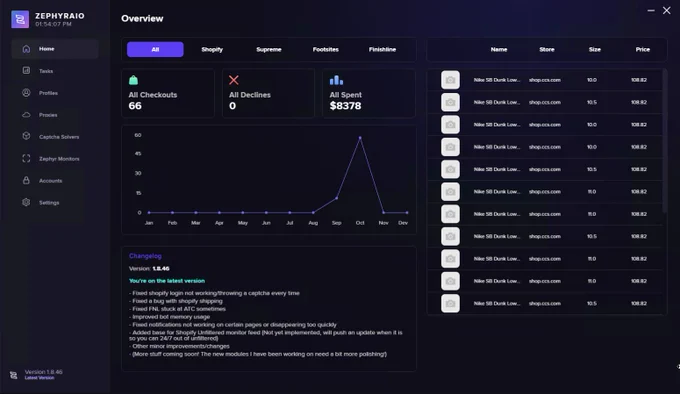Click the Latest Version link
This screenshot has height=394, width=680.
[x=39, y=378]
